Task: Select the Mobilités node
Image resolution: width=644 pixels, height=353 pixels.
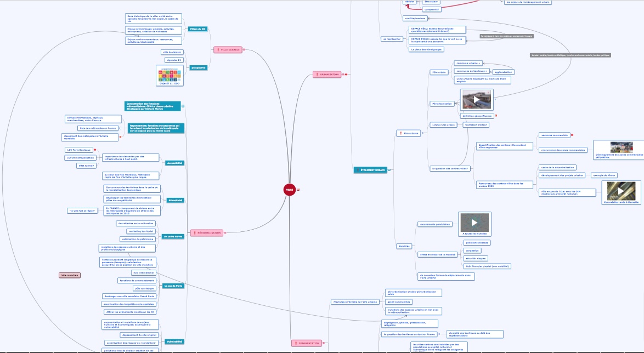Action: tap(404, 246)
